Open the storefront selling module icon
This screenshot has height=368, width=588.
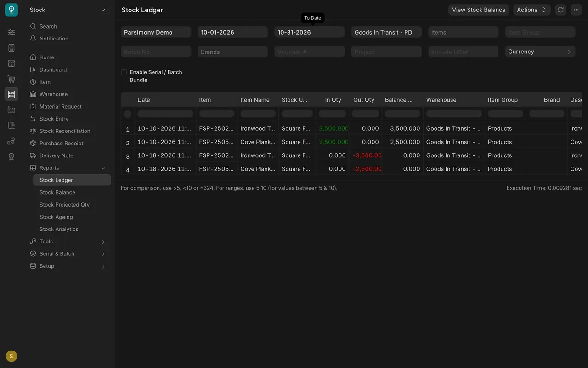tap(11, 63)
